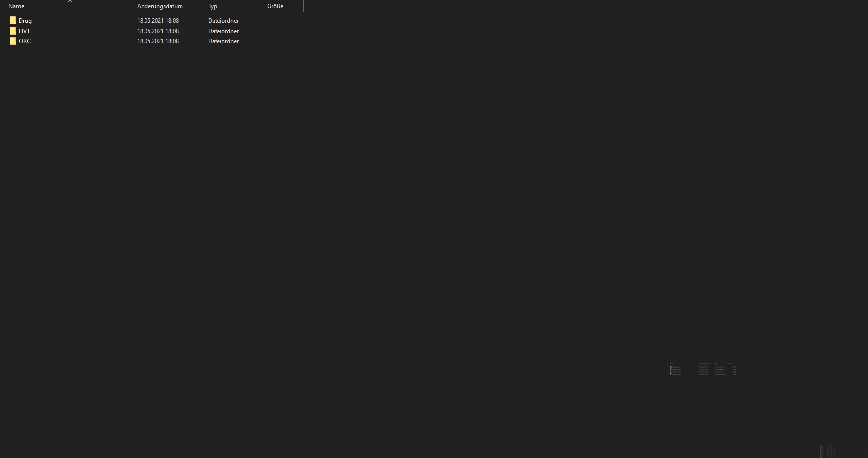Screen dimensions: 868x458
Task: Click the modified date of the HVT folder
Action: (x=158, y=31)
